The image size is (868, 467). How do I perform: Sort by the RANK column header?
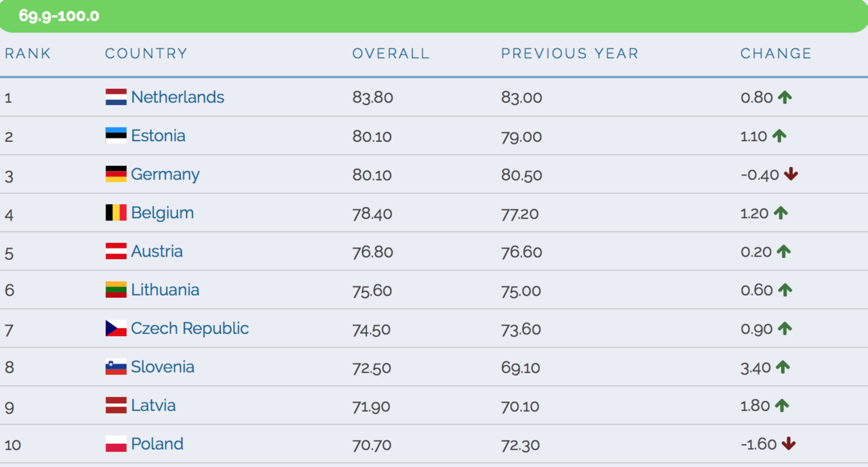pyautogui.click(x=28, y=54)
